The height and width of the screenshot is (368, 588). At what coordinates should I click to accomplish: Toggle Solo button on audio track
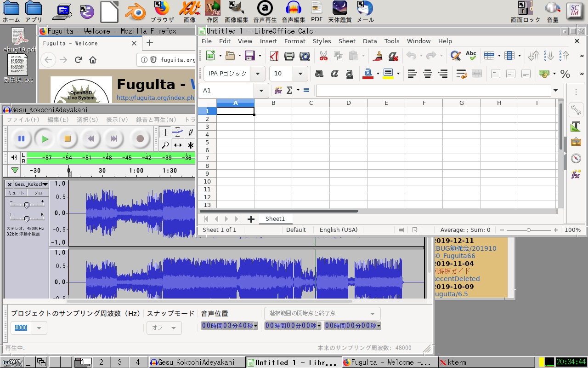pos(38,193)
